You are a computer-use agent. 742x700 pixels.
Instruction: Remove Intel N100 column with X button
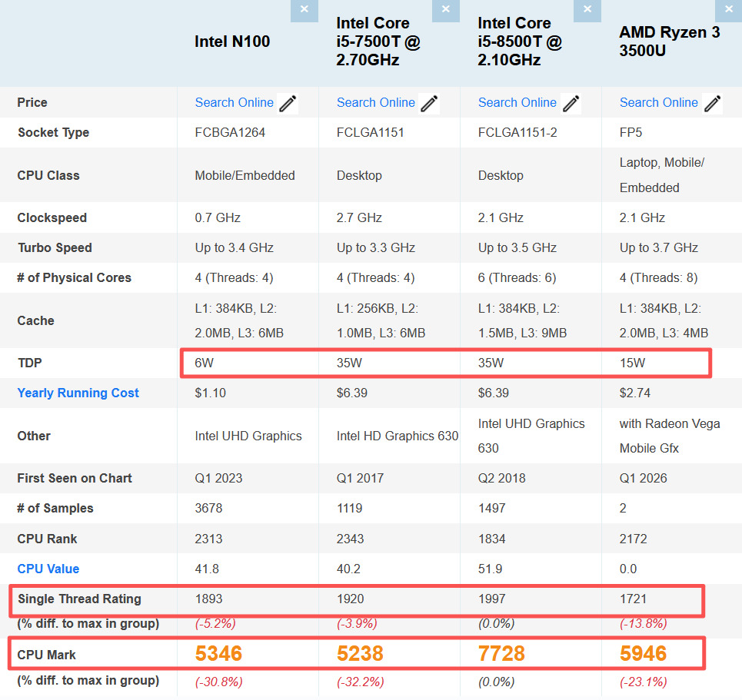(x=304, y=9)
